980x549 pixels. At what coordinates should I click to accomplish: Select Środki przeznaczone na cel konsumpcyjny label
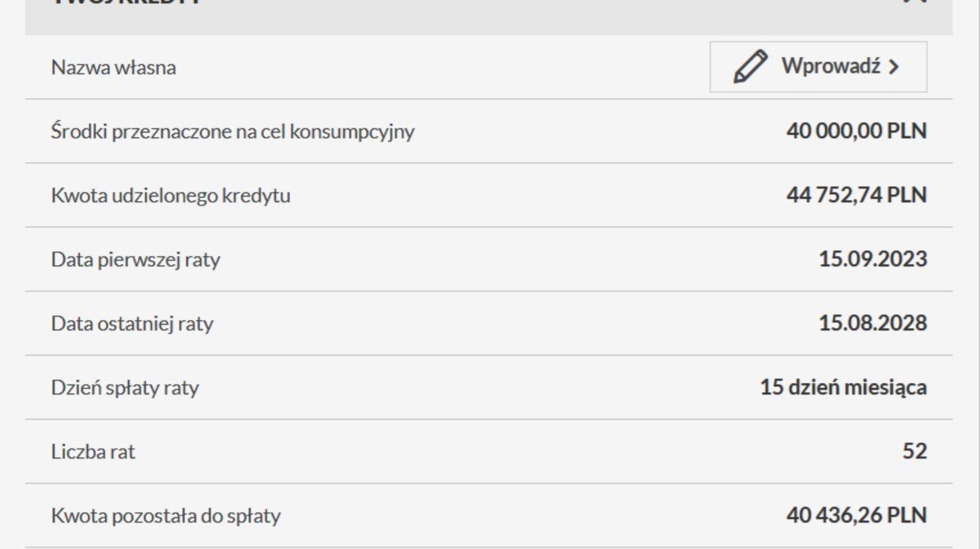tap(233, 131)
